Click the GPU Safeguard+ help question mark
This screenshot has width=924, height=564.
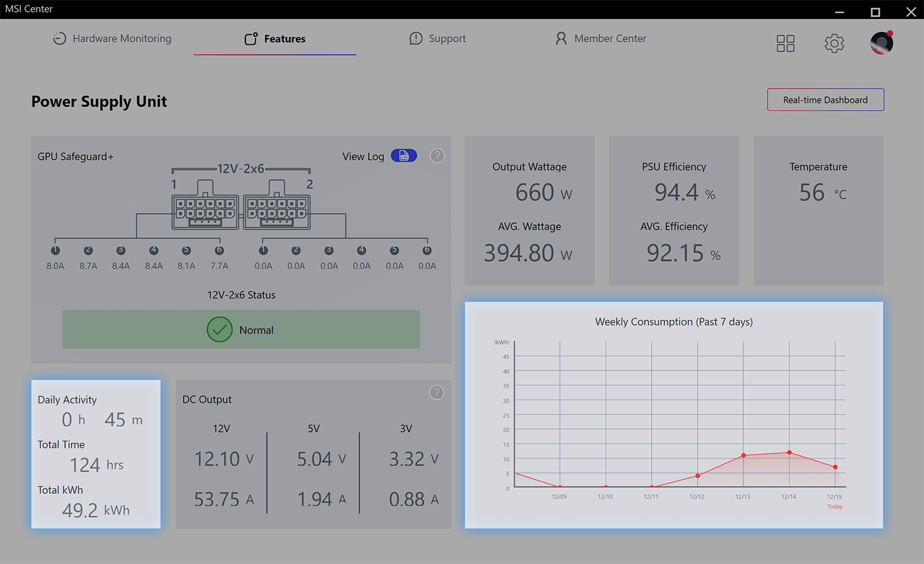(x=437, y=156)
